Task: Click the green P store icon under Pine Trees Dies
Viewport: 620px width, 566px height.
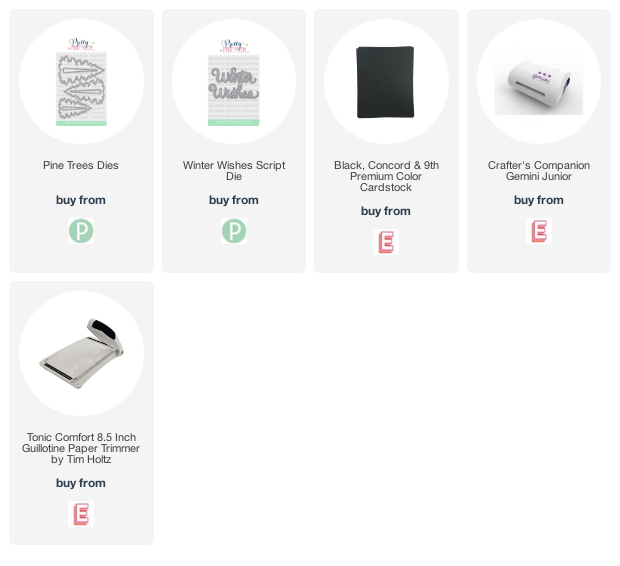Action: (x=81, y=231)
